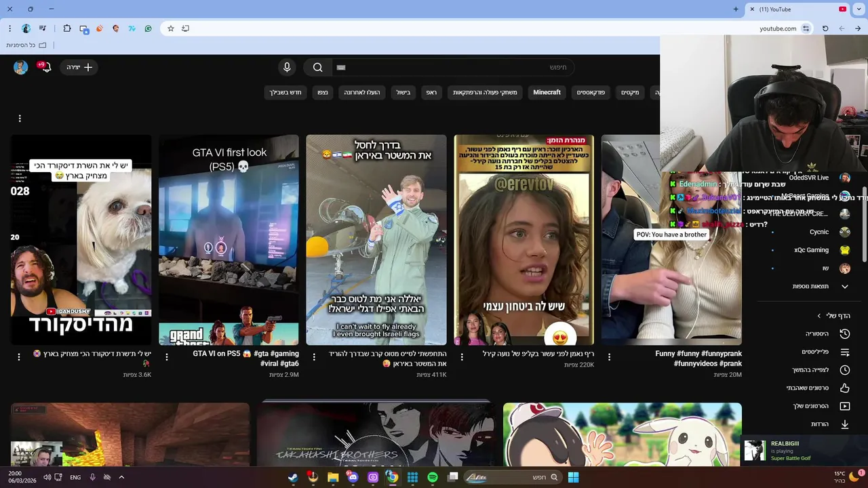Expand 'תוצאות נוספות' subscriptions list
868x488 pixels.
click(x=821, y=286)
